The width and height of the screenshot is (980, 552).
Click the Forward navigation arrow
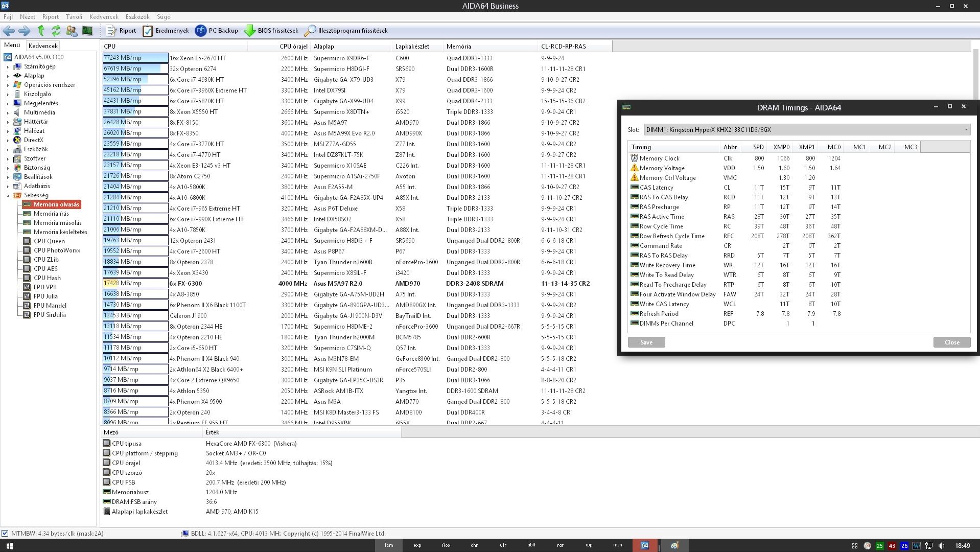pyautogui.click(x=24, y=31)
